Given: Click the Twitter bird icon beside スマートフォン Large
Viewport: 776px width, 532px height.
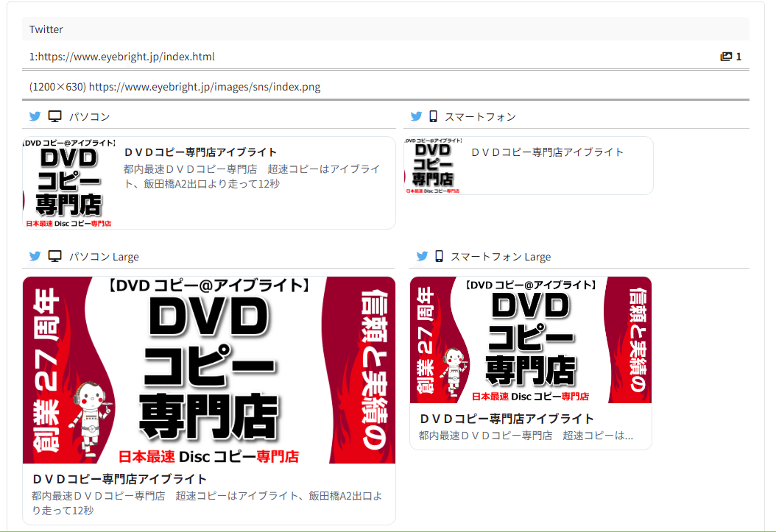Looking at the screenshot, I should (x=422, y=256).
